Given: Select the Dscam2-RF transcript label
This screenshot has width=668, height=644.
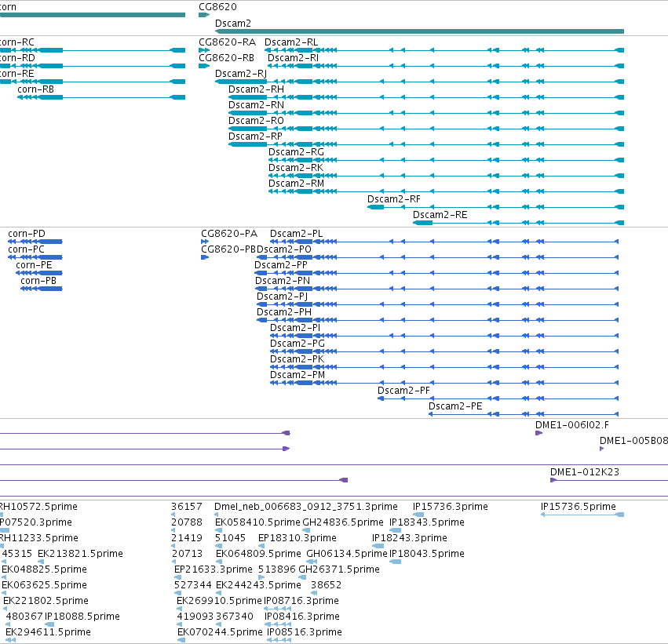Looking at the screenshot, I should pos(394,199).
